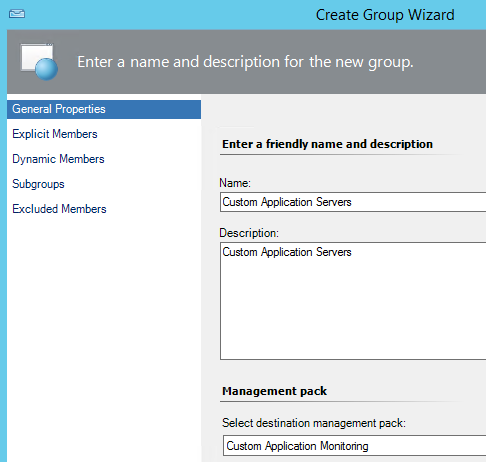This screenshot has height=462, width=486.
Task: Click the Name field label
Action: (235, 183)
